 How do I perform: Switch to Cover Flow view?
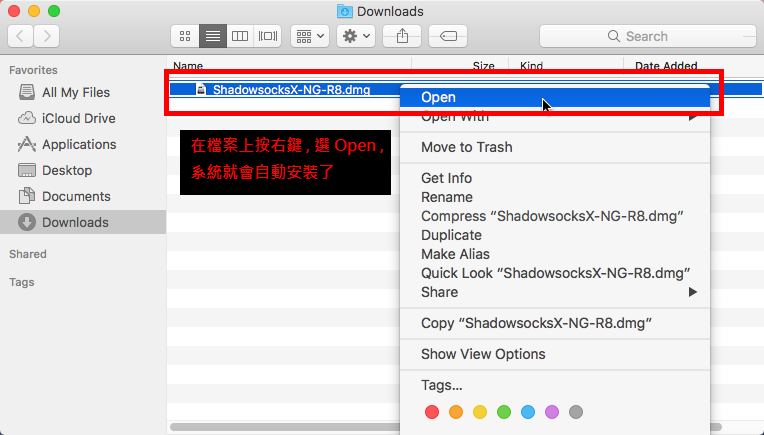[x=267, y=36]
